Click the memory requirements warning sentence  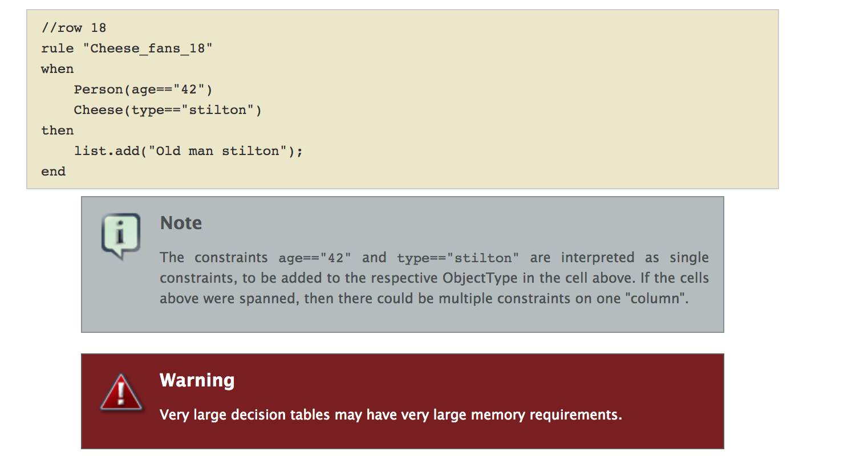(391, 415)
